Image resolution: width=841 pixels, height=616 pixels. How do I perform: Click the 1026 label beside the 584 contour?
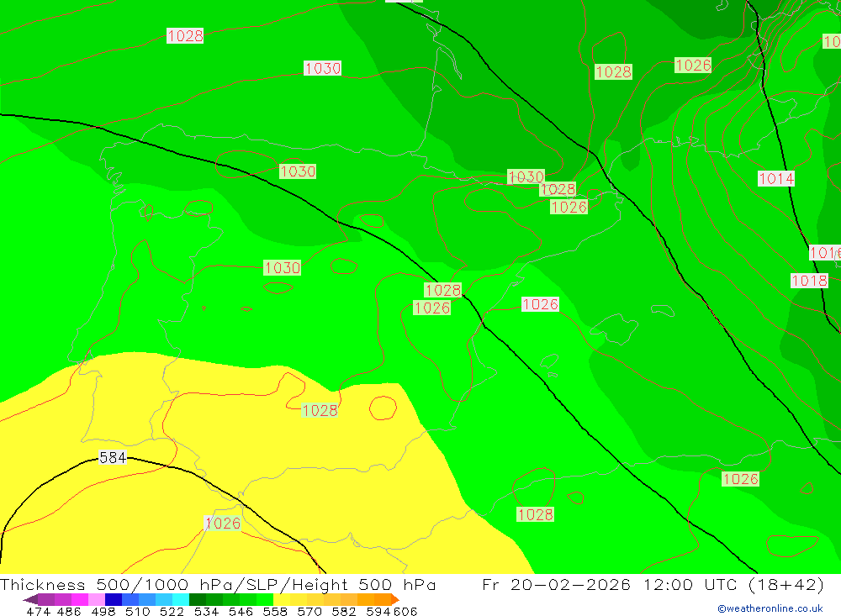[223, 524]
